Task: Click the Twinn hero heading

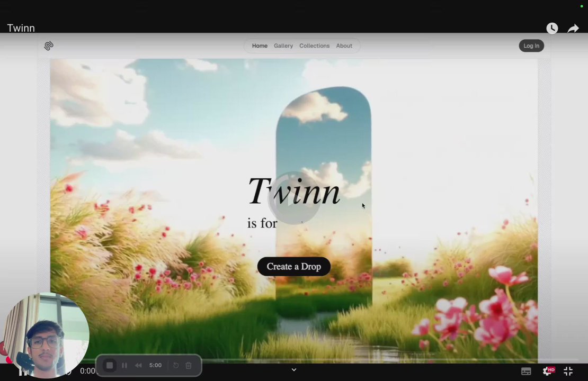Action: (x=293, y=192)
